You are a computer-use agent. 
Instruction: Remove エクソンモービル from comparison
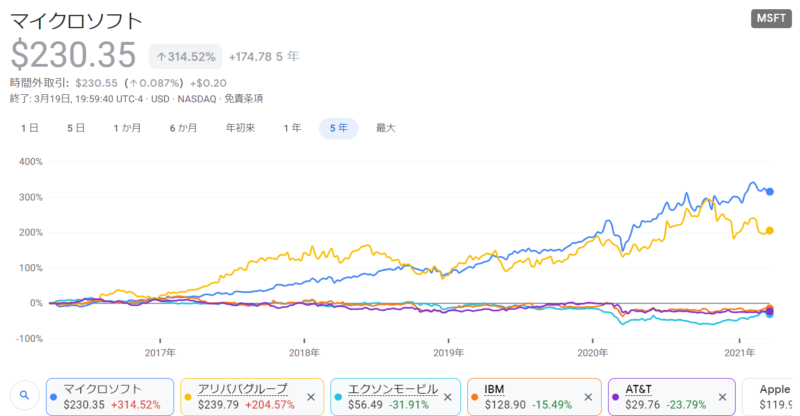447,397
